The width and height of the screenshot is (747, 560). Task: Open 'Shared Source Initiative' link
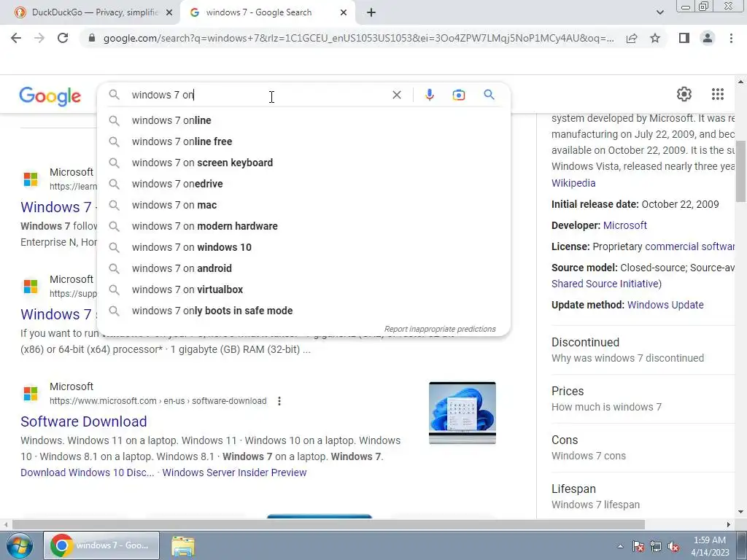(x=606, y=284)
